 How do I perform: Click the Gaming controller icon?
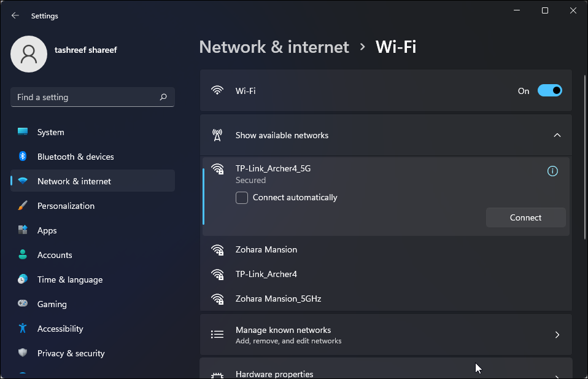pos(22,303)
